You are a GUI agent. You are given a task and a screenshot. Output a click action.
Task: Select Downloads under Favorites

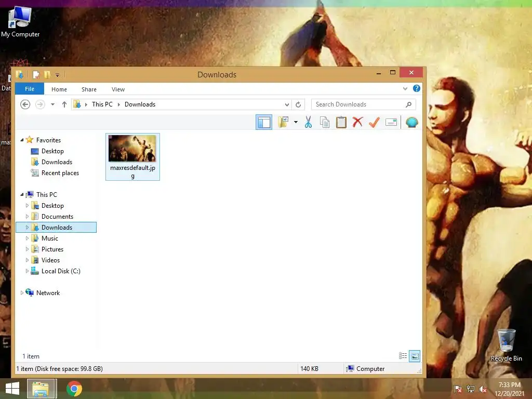(57, 162)
